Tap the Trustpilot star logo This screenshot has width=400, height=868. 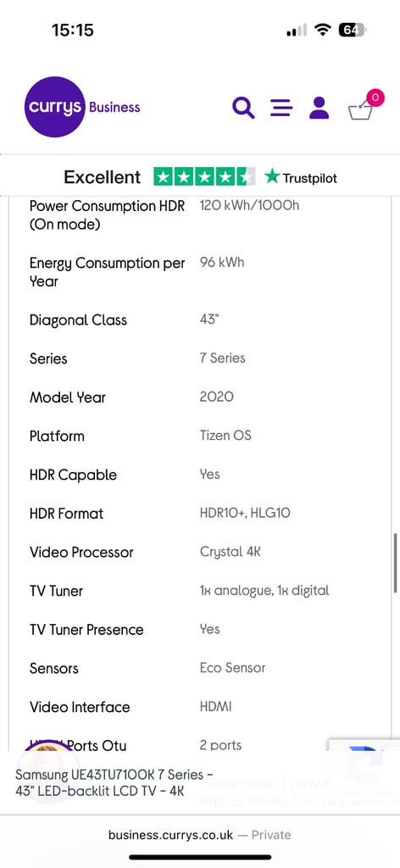(300, 177)
